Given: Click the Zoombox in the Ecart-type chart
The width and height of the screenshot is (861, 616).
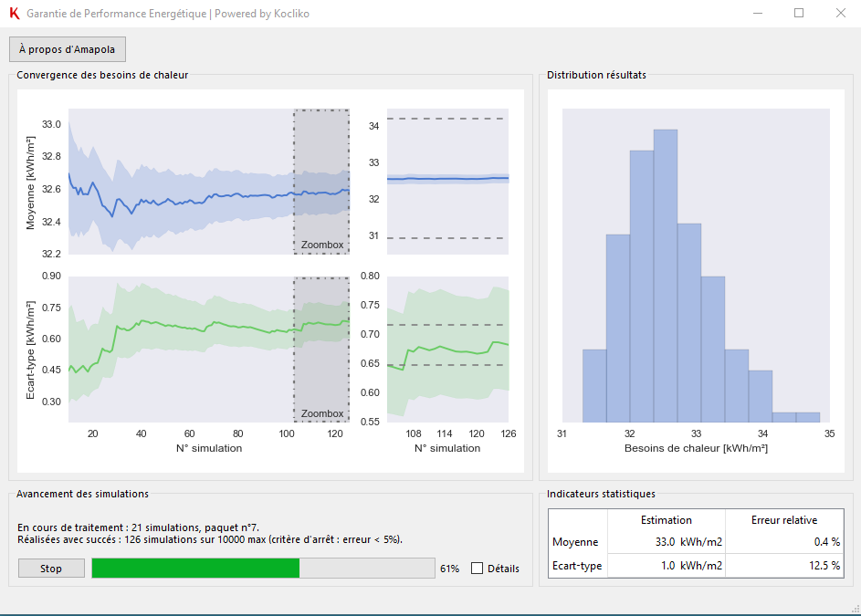Looking at the screenshot, I should pos(321,350).
